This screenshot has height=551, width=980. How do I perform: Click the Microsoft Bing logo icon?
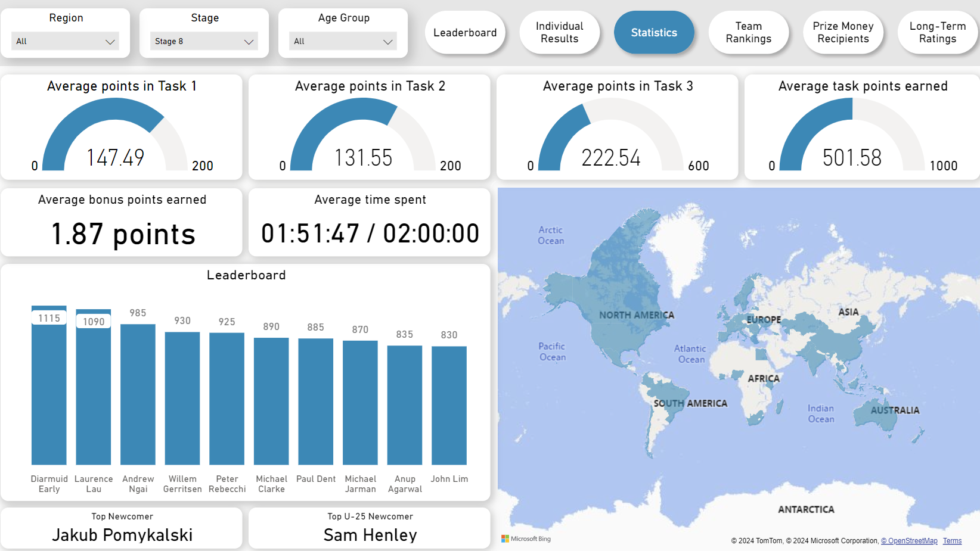pos(505,538)
